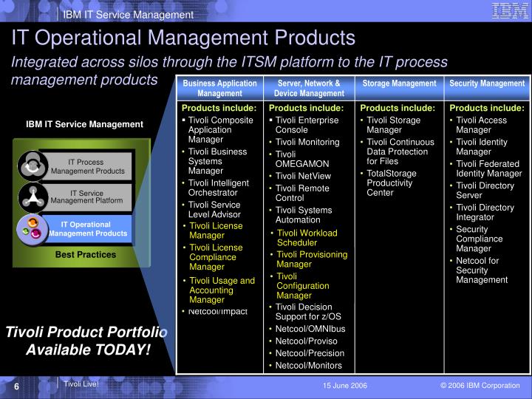Click the IT Operational Management Products circular icon
This screenshot has width=532, height=399.
pyautogui.click(x=33, y=230)
